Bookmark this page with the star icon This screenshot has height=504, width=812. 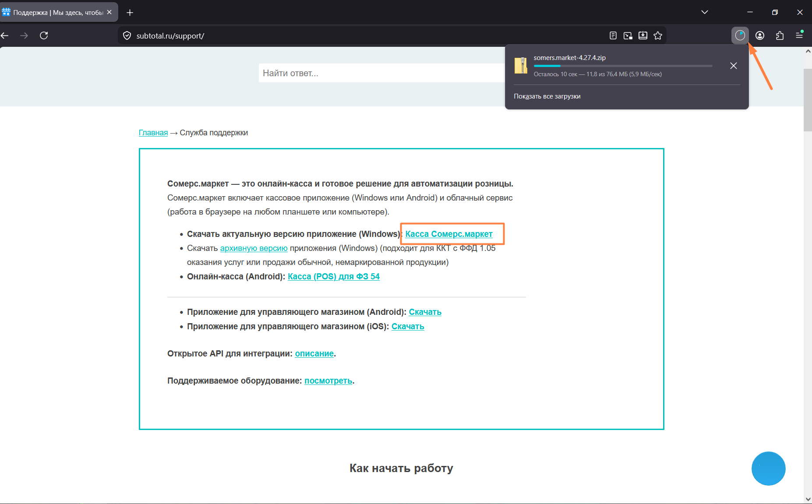658,35
